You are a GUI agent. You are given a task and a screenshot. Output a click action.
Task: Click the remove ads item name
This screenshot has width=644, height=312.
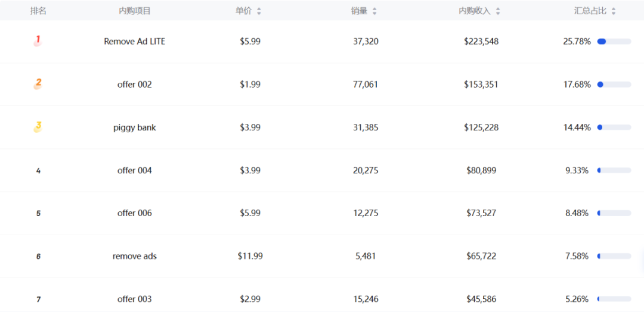click(135, 256)
